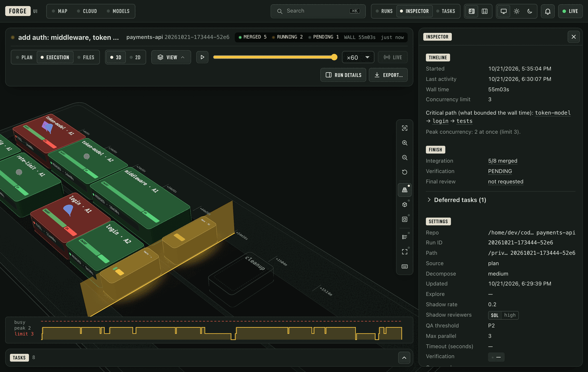
Task: Click the green LIVE status button in the top bar
Action: click(x=570, y=11)
